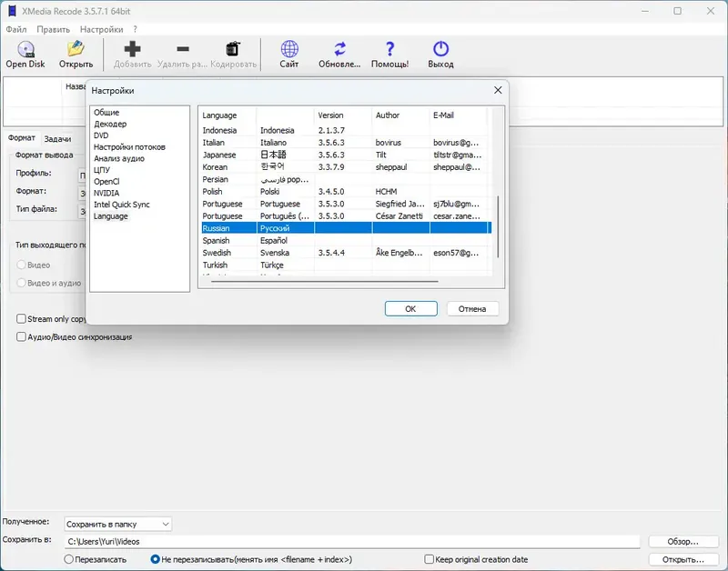
Task: Click the Author column header
Action: [400, 115]
